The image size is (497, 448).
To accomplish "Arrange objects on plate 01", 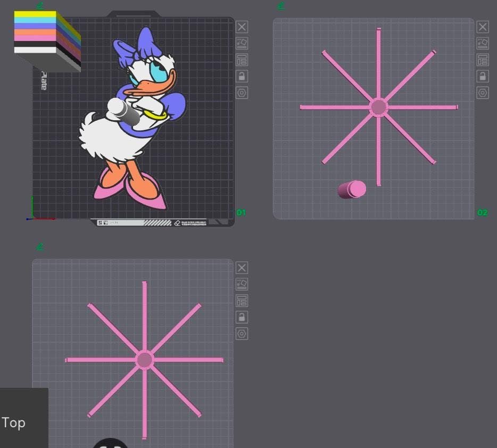I will [242, 60].
